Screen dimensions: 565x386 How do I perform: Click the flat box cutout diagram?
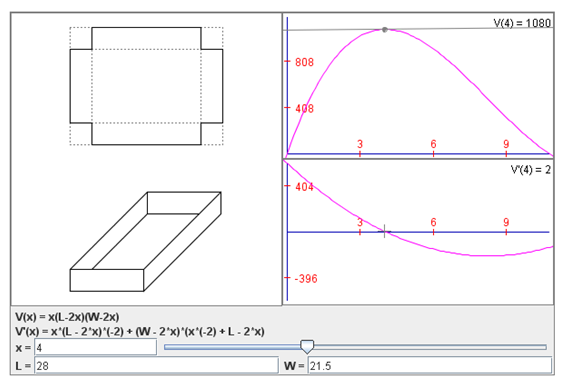click(x=146, y=86)
